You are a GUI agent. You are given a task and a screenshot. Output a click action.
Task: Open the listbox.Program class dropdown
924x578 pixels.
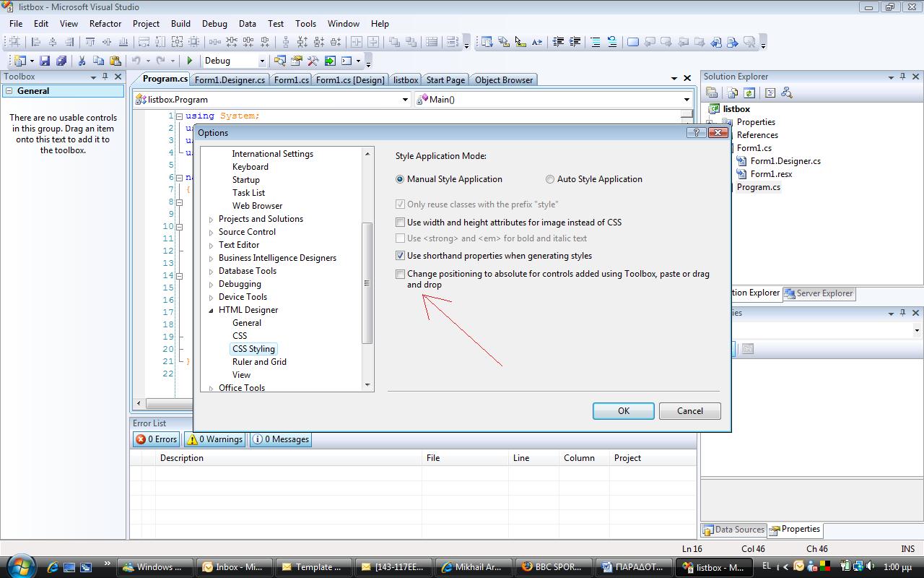[405, 100]
